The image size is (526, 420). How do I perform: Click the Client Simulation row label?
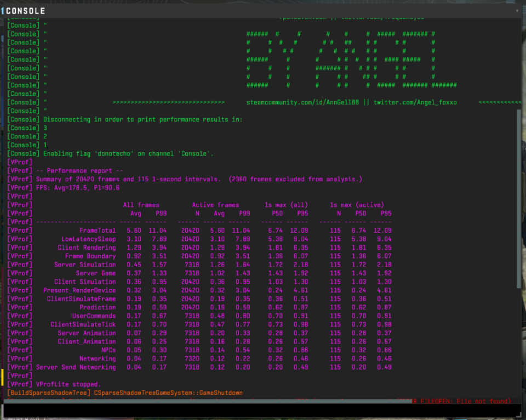click(85, 281)
